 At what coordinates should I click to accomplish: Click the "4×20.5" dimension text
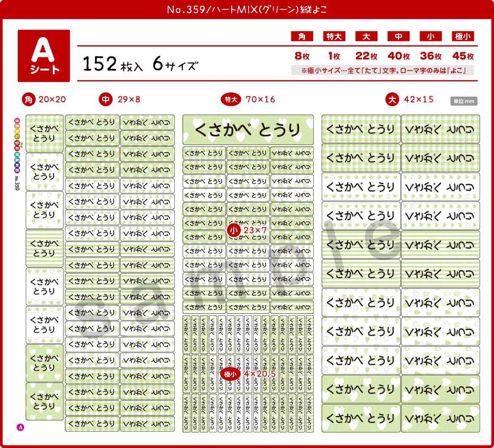[260, 374]
